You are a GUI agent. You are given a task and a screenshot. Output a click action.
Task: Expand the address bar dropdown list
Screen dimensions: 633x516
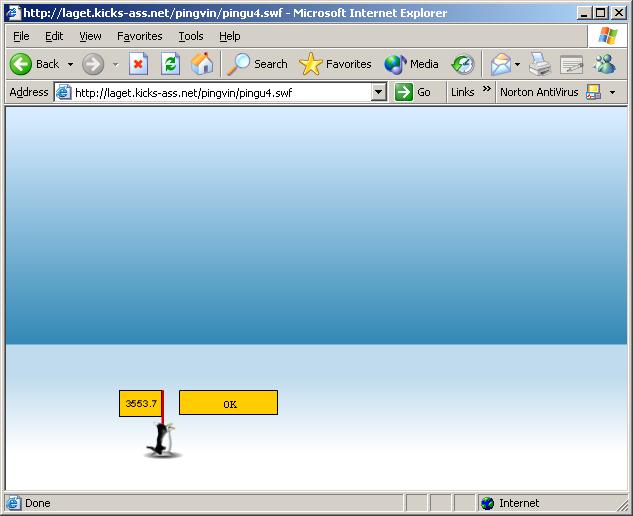click(x=379, y=92)
